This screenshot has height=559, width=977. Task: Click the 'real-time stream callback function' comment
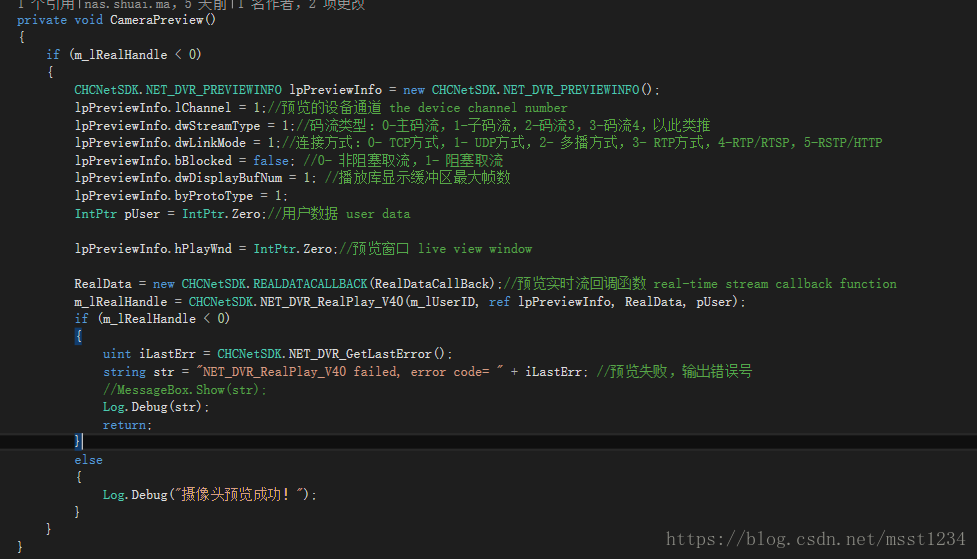coord(775,284)
